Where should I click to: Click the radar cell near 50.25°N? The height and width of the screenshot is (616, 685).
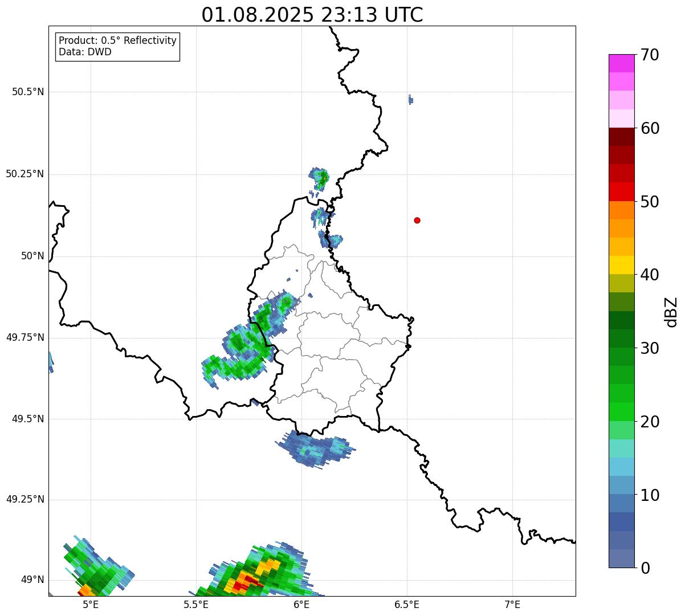click(319, 178)
